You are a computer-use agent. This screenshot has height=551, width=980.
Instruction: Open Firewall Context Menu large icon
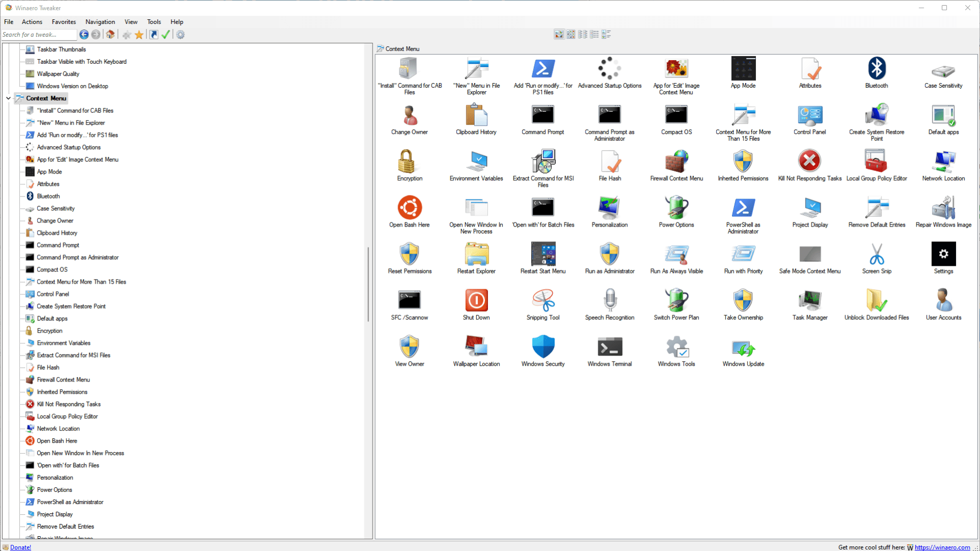[676, 161]
